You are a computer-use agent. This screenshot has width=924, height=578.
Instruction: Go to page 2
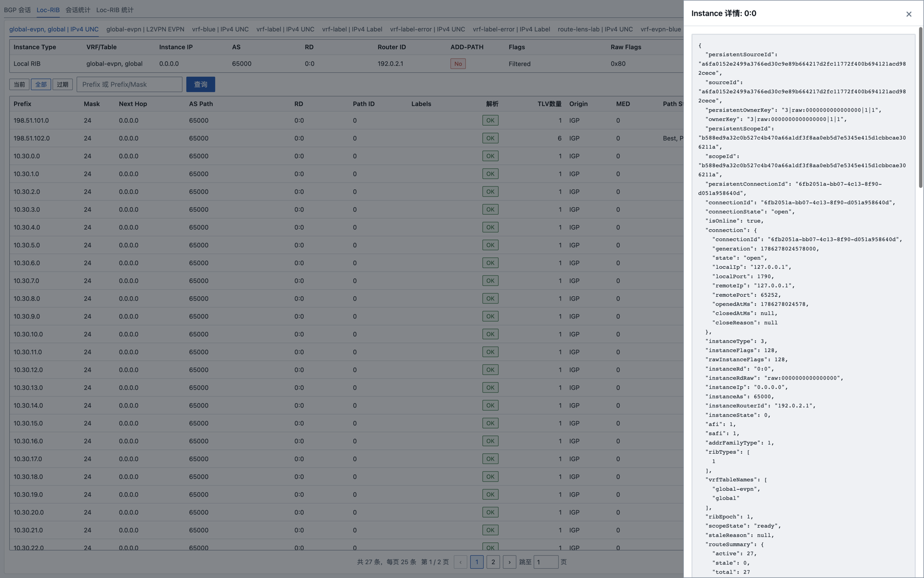493,562
